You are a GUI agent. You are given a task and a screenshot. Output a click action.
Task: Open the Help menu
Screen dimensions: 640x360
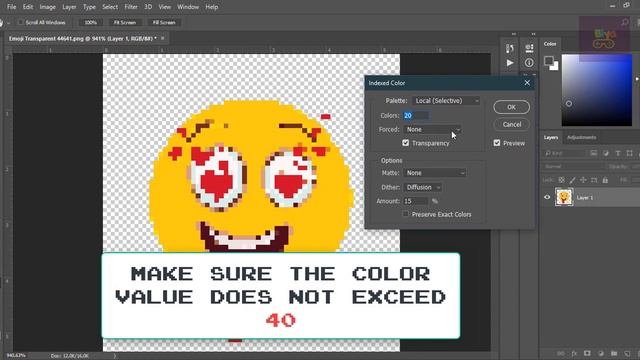[x=211, y=7]
